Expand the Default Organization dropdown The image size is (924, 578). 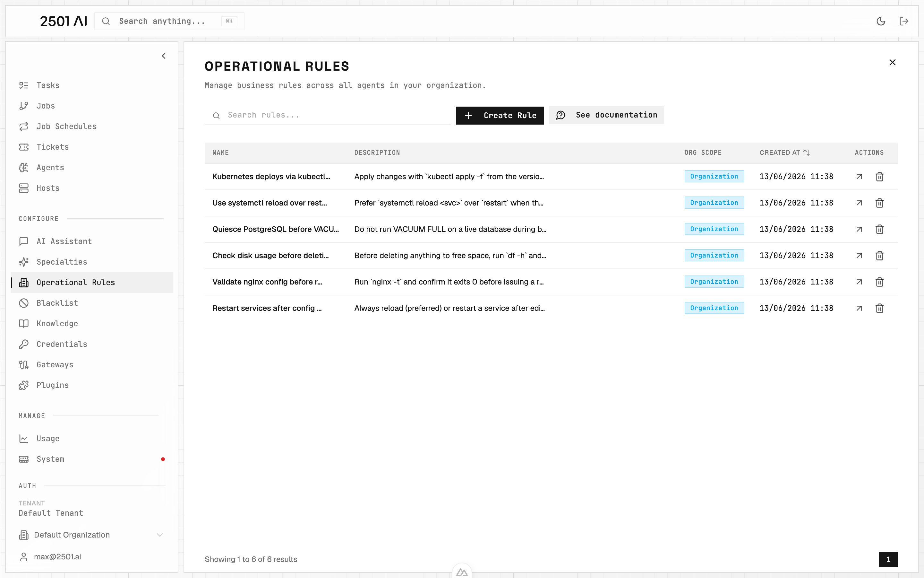pyautogui.click(x=92, y=535)
